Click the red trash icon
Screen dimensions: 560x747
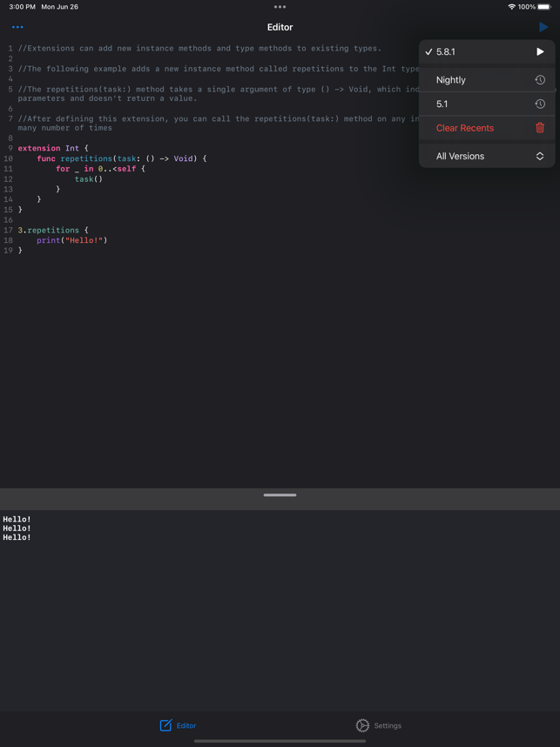pyautogui.click(x=540, y=128)
